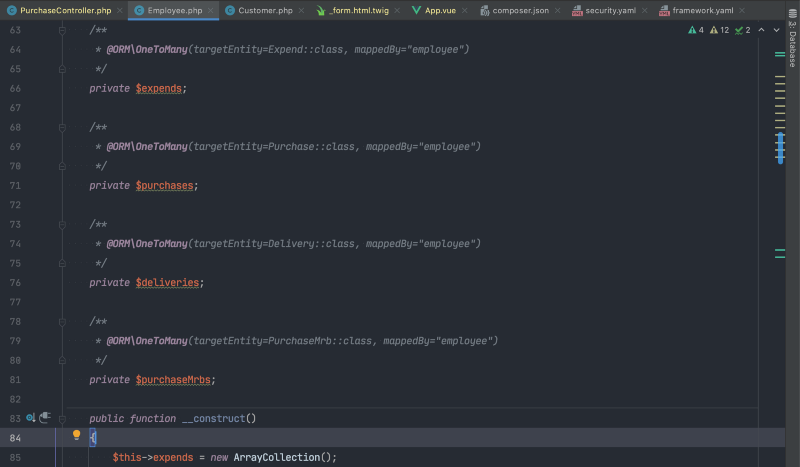800x467 pixels.
Task: Click __construct in the function declaration
Action: coord(213,419)
